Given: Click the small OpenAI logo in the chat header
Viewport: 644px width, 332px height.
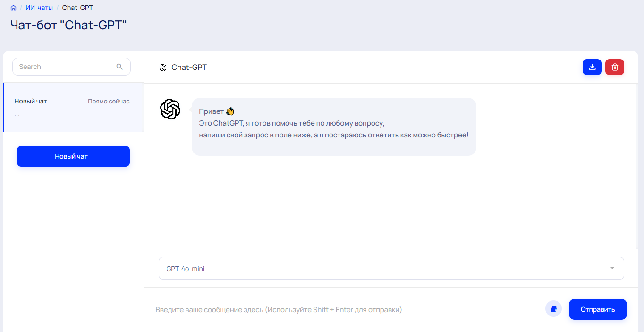Looking at the screenshot, I should (x=163, y=68).
